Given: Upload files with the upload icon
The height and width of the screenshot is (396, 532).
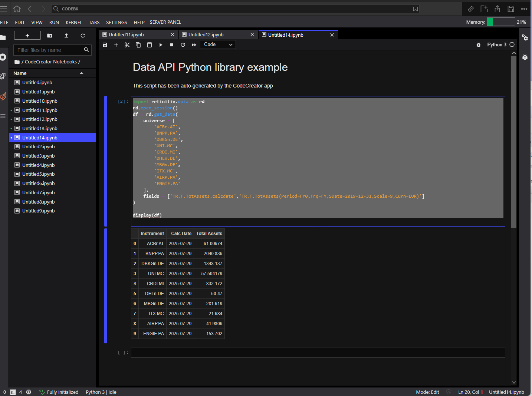Looking at the screenshot, I should tap(66, 36).
